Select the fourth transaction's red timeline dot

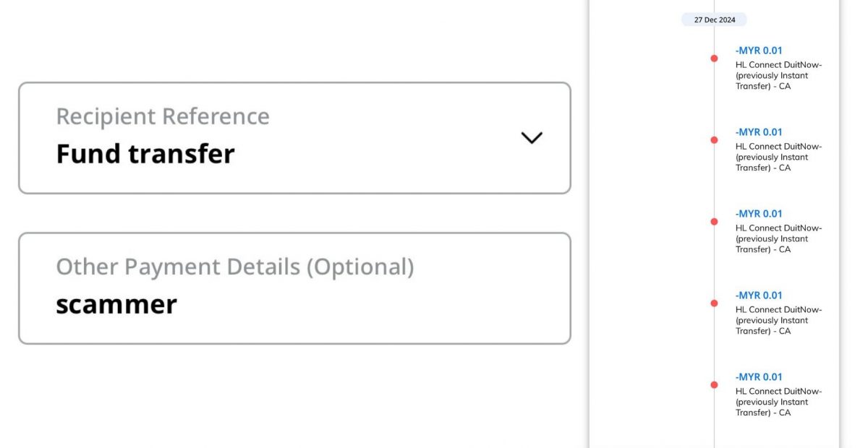point(714,303)
